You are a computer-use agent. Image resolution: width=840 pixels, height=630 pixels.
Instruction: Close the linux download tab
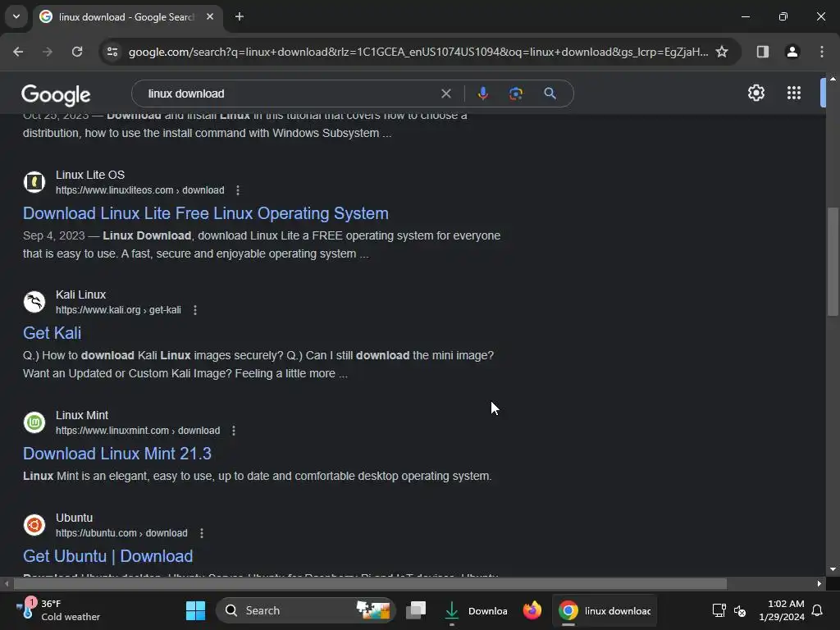click(x=210, y=16)
